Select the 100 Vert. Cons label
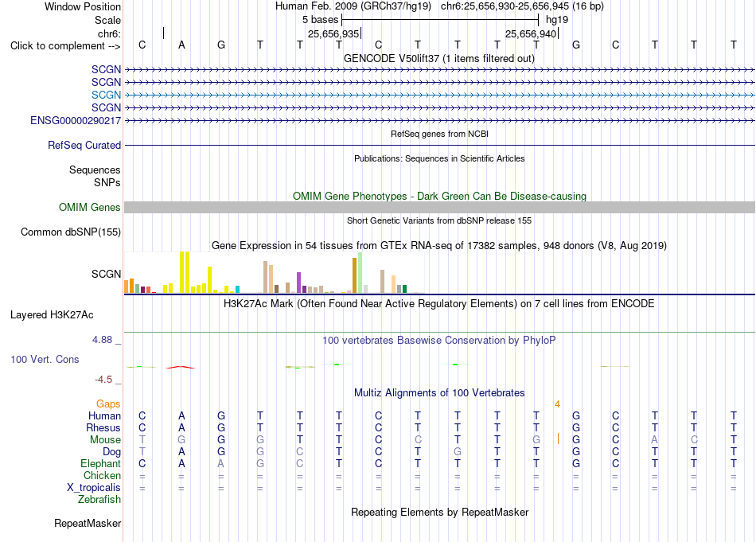 [x=45, y=359]
